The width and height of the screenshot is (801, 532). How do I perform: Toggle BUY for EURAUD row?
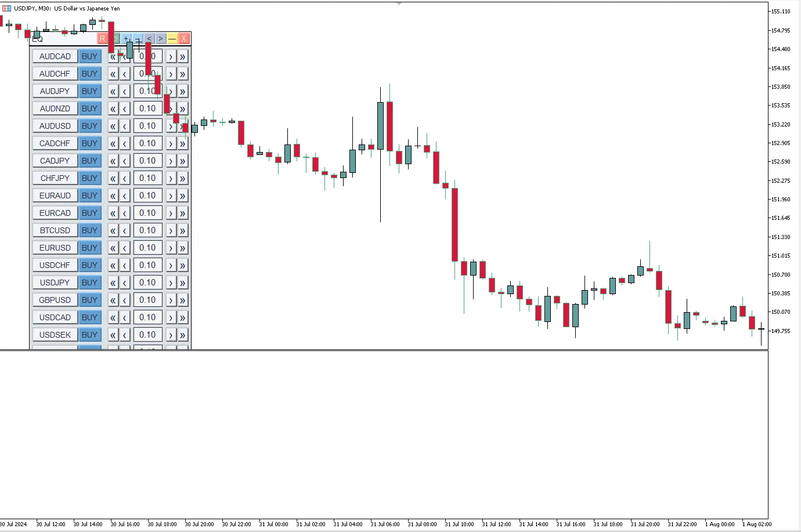point(89,196)
